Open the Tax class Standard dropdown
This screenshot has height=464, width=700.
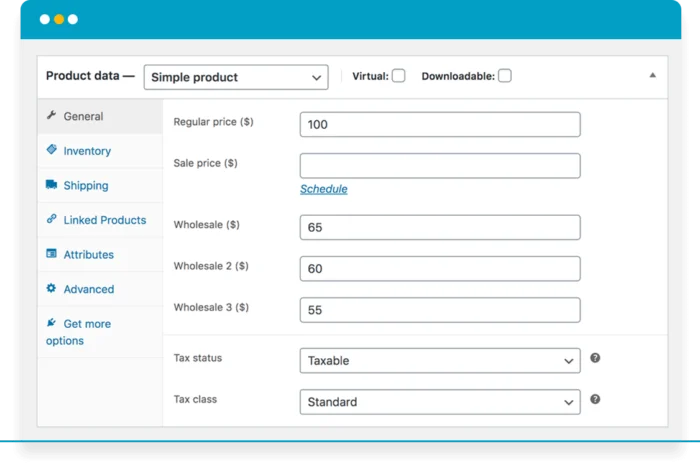[439, 402]
